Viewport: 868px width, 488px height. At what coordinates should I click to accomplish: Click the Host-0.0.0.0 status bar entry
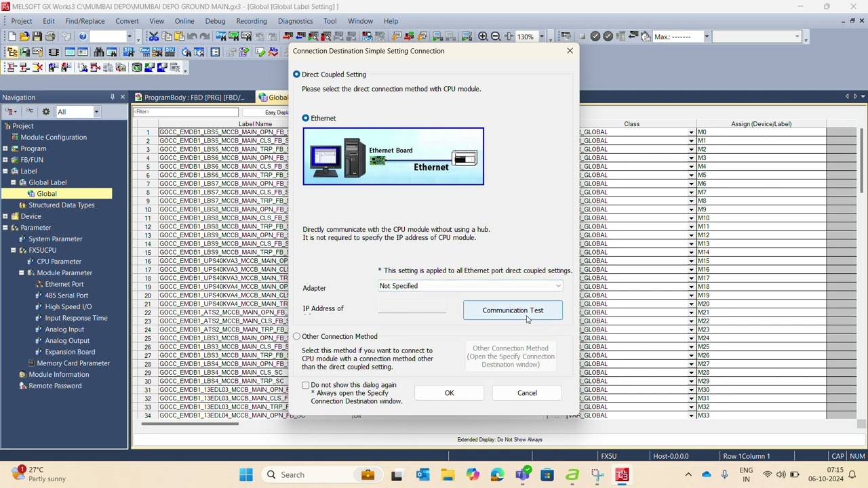(x=671, y=456)
